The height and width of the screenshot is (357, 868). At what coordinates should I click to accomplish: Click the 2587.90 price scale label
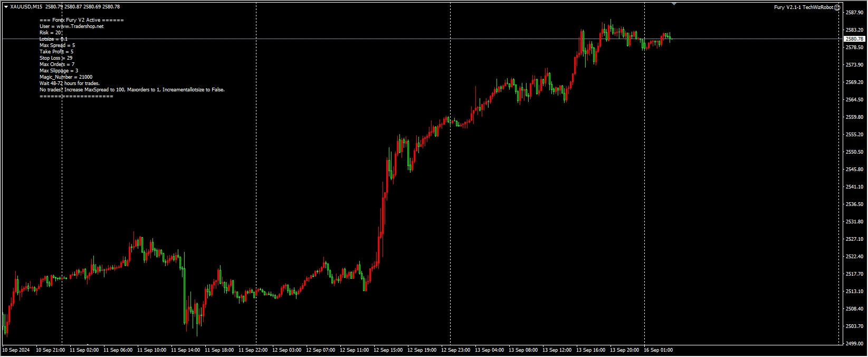click(854, 13)
